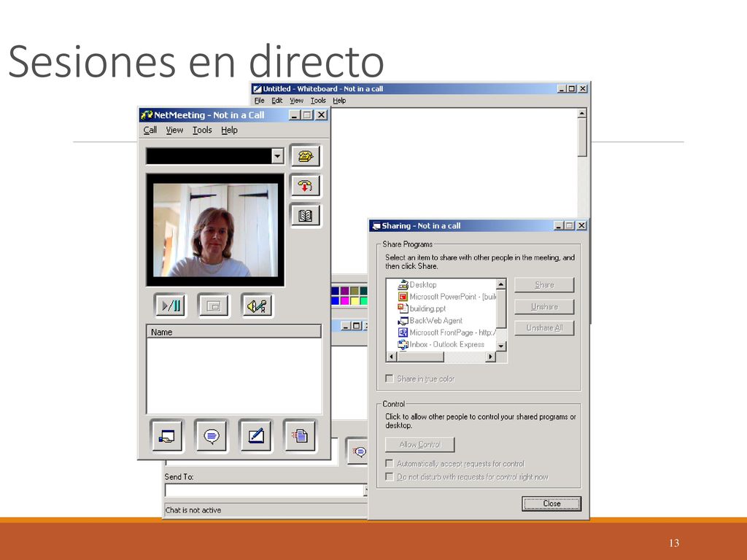The width and height of the screenshot is (747, 560).
Task: Select Inbox - Outlook Express in share list
Action: [441, 344]
